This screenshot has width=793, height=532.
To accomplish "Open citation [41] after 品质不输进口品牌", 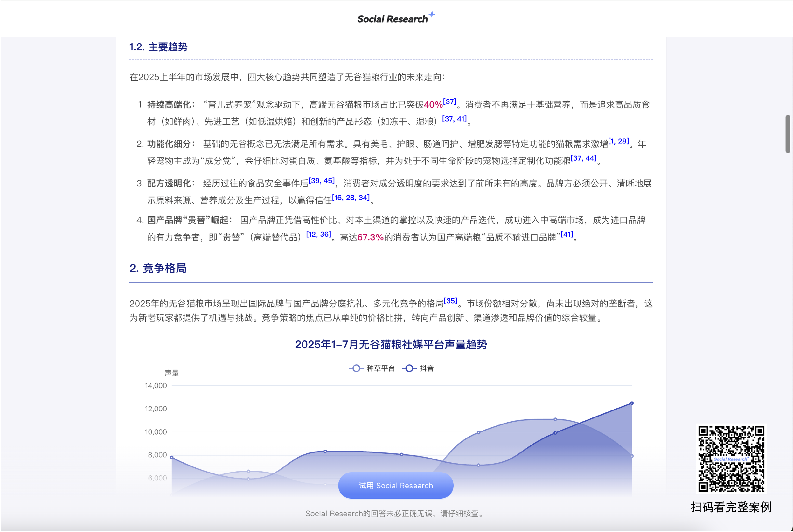I will pos(567,234).
